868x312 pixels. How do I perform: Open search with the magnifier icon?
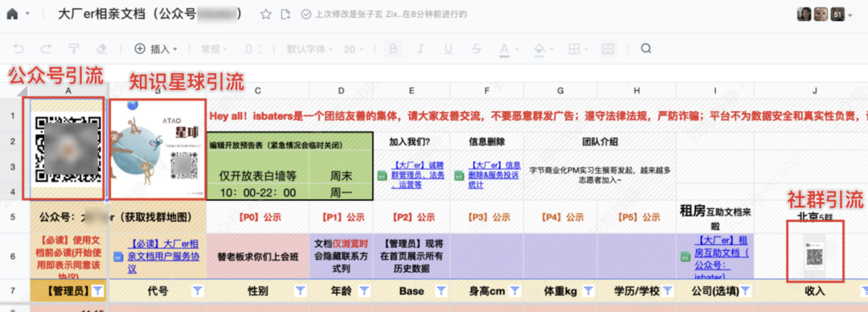(x=646, y=49)
